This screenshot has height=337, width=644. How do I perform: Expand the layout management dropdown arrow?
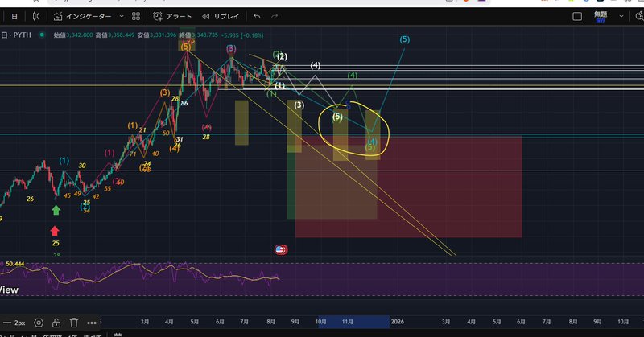tap(621, 16)
